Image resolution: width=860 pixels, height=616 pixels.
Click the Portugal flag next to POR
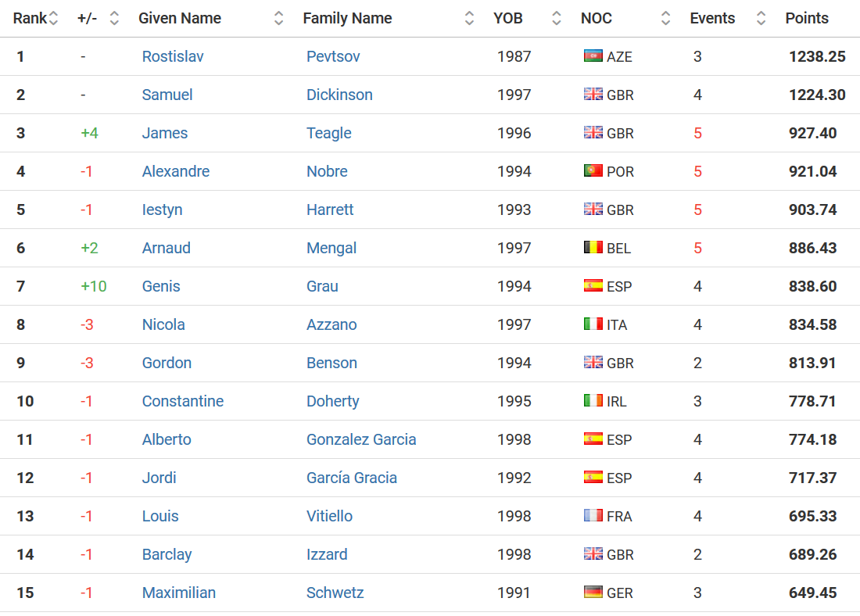click(593, 170)
